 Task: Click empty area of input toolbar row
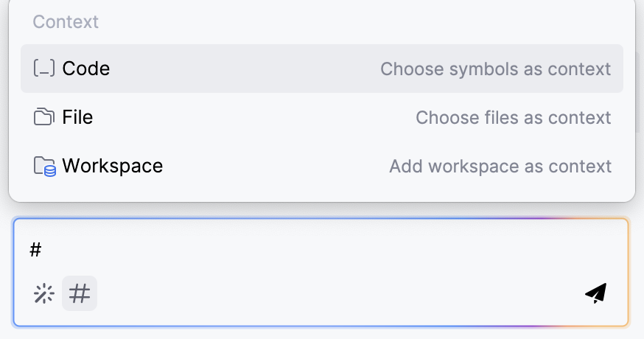(332, 294)
